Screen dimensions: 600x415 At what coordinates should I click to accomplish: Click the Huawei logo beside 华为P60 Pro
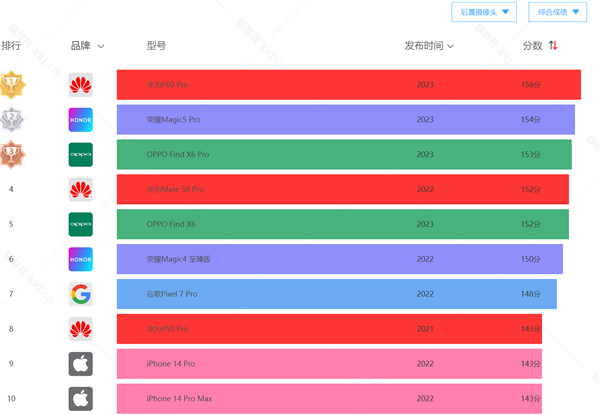(x=81, y=85)
